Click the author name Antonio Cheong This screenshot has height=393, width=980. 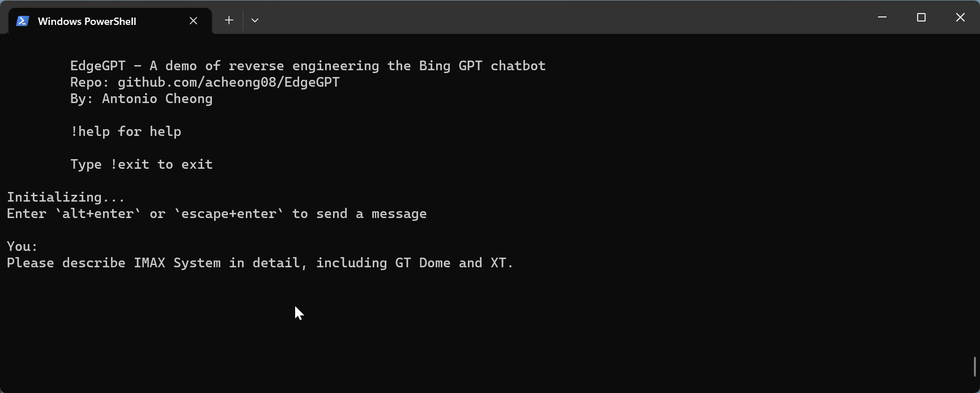click(157, 99)
